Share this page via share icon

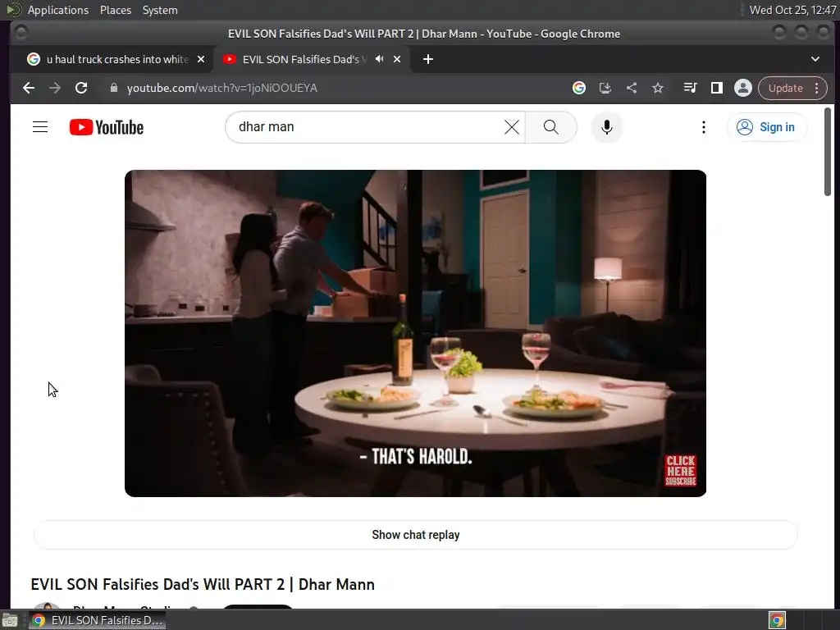pyautogui.click(x=632, y=88)
